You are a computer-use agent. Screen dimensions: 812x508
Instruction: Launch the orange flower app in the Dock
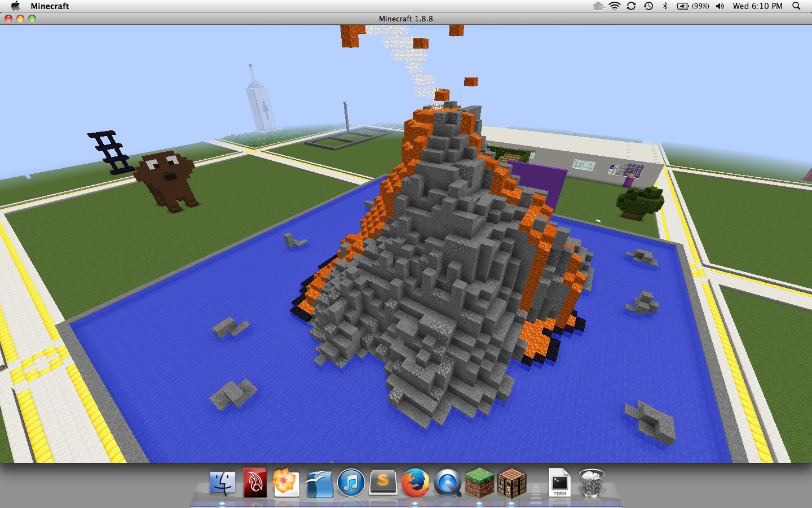[x=285, y=483]
